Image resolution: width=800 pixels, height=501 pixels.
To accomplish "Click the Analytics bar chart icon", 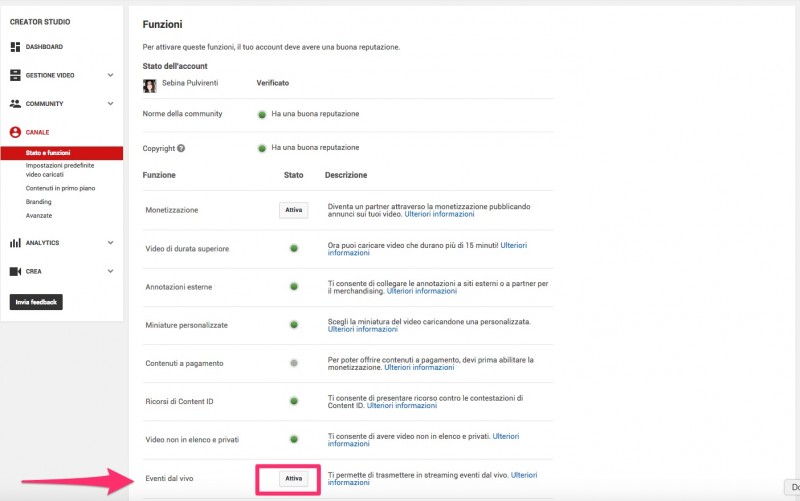I will 15,243.
